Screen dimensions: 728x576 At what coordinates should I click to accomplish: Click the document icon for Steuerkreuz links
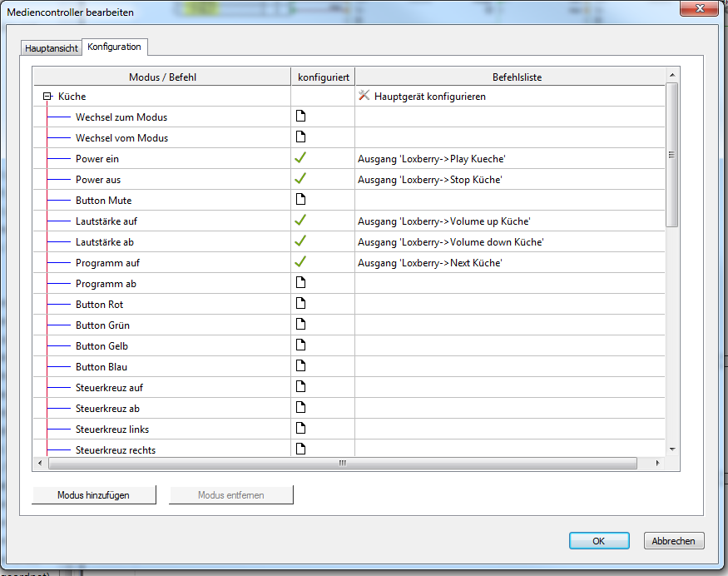301,428
